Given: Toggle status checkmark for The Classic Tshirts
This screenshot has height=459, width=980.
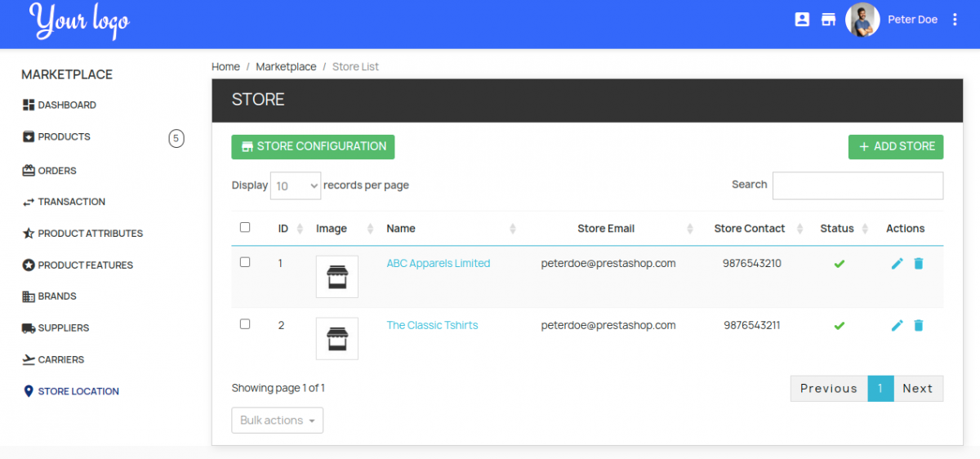Looking at the screenshot, I should click(x=839, y=326).
